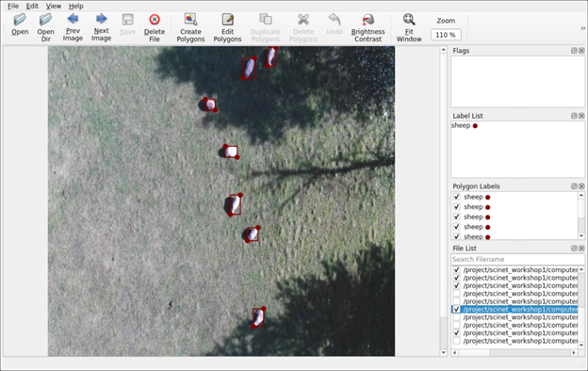Float the Polygon Labels panel
Image resolution: width=588 pixels, height=371 pixels.
pos(574,186)
